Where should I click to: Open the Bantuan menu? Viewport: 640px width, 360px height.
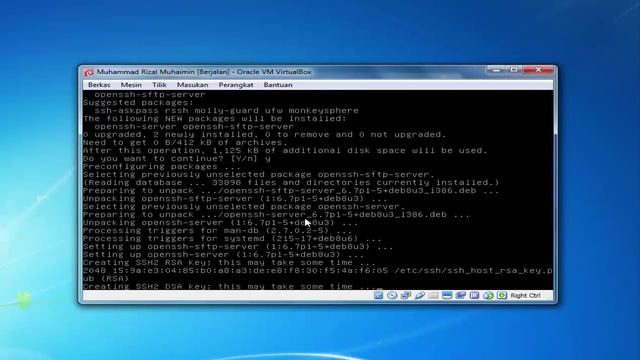278,85
